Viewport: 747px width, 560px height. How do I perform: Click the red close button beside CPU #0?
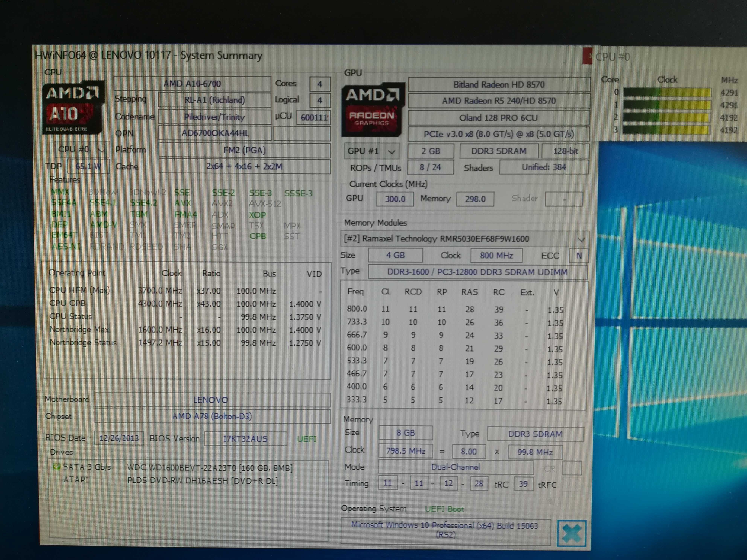[587, 56]
